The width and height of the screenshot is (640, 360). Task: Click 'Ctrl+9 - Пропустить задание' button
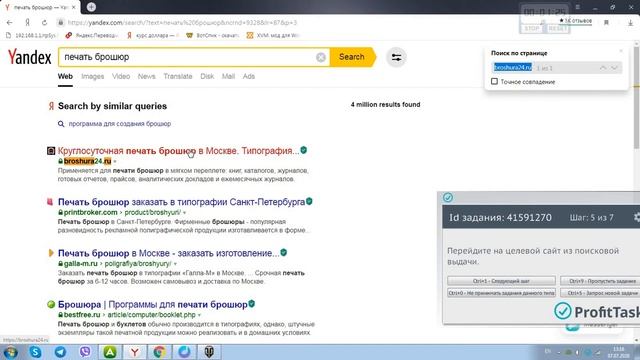point(600,281)
